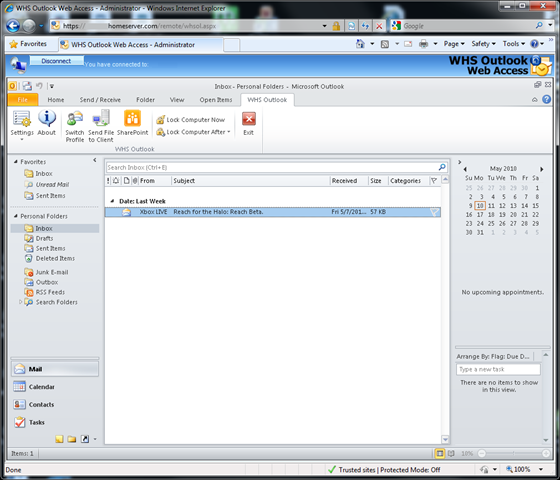Click the Normal view status bar icon

click(x=440, y=454)
